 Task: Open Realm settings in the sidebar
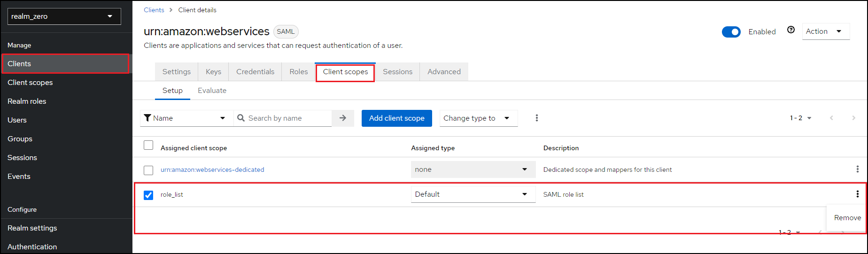click(66, 228)
